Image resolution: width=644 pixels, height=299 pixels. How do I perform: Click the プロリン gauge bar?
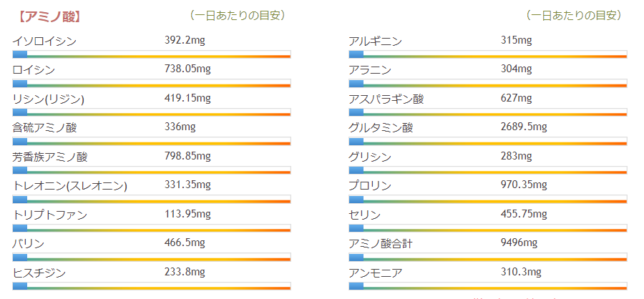click(x=487, y=199)
